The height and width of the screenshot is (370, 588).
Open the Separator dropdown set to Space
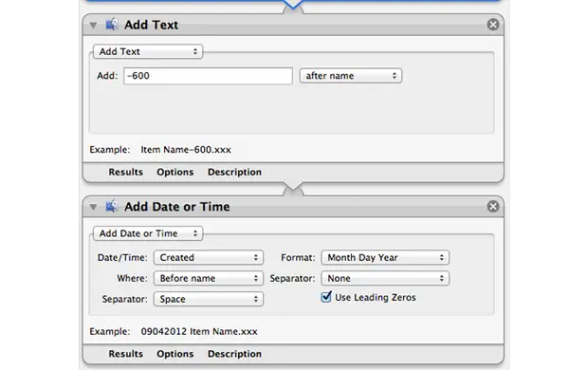(x=209, y=299)
